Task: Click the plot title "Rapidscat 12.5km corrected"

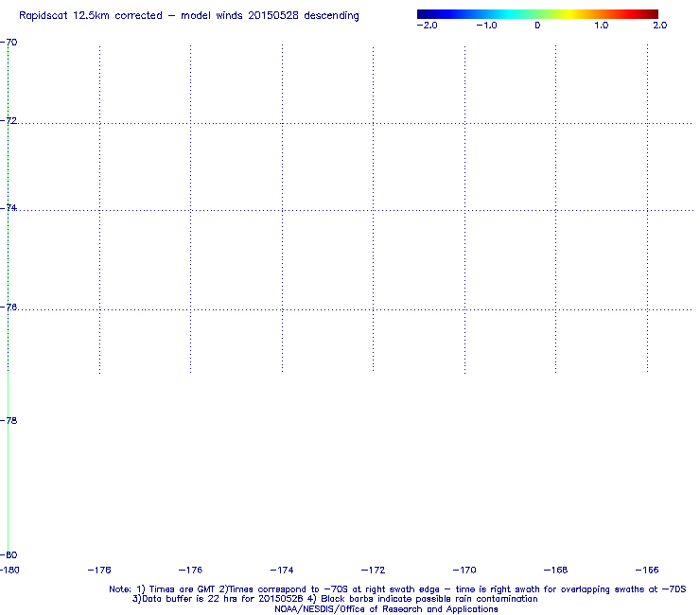Action: tap(91, 16)
